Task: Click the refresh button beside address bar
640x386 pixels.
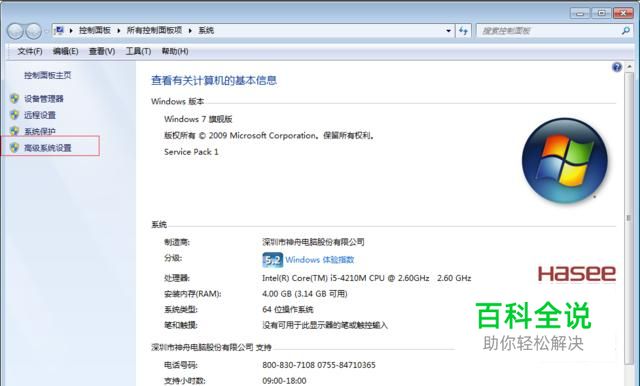Action: (463, 31)
